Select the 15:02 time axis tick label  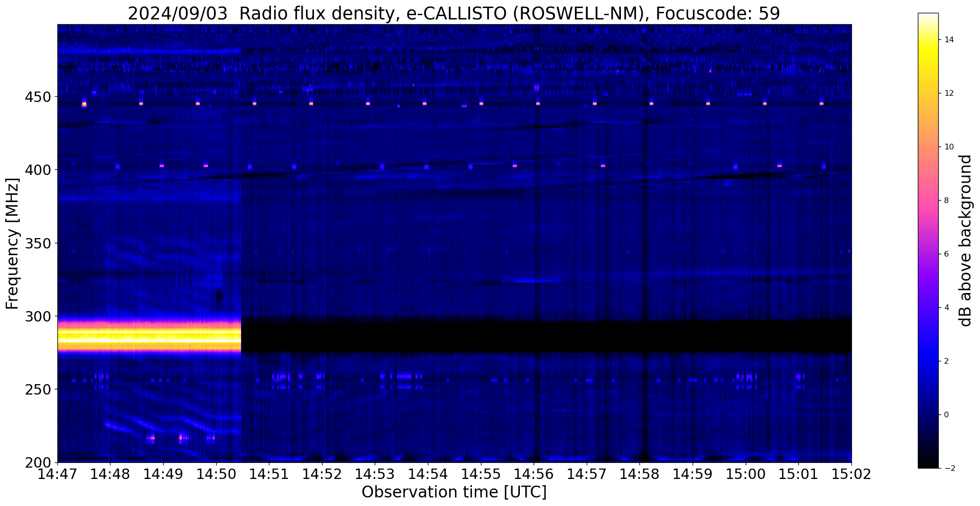click(851, 474)
